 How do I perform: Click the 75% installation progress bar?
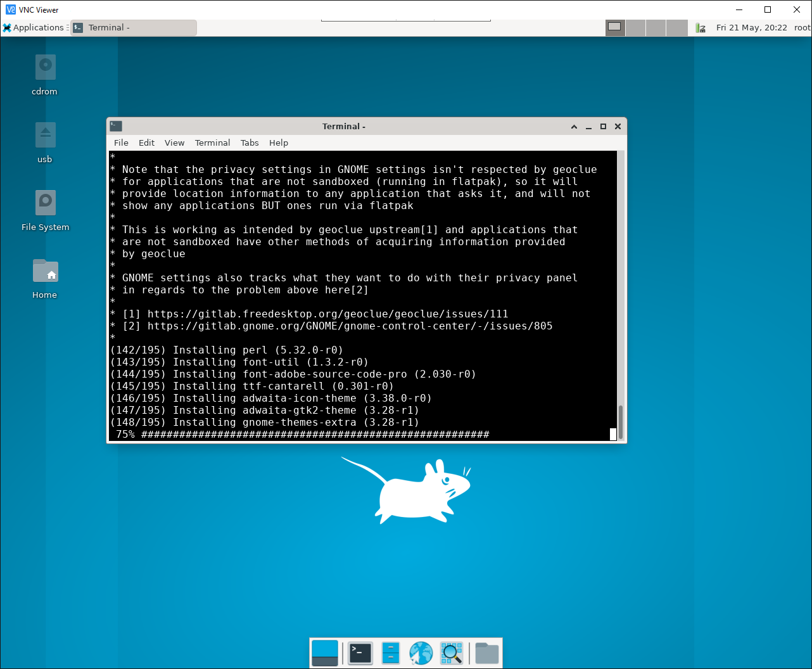coord(304,435)
